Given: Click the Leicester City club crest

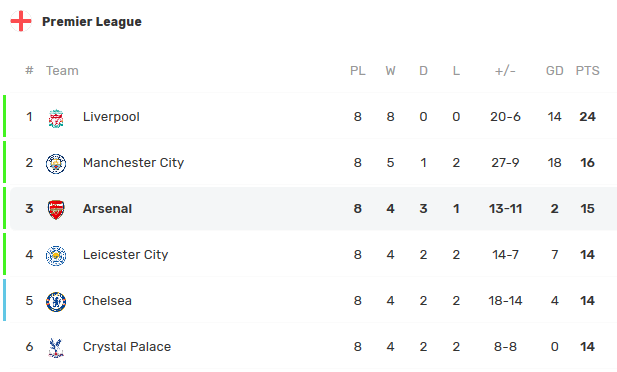Looking at the screenshot, I should (56, 255).
